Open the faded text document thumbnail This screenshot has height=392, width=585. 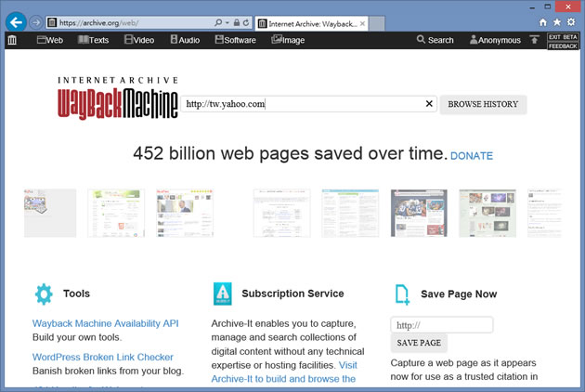click(x=281, y=213)
